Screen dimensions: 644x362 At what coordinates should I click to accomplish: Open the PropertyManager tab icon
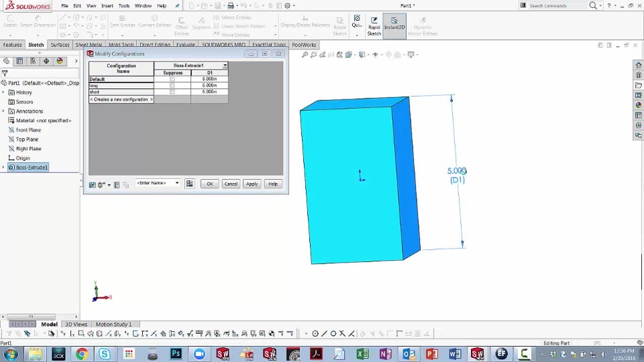point(19,61)
